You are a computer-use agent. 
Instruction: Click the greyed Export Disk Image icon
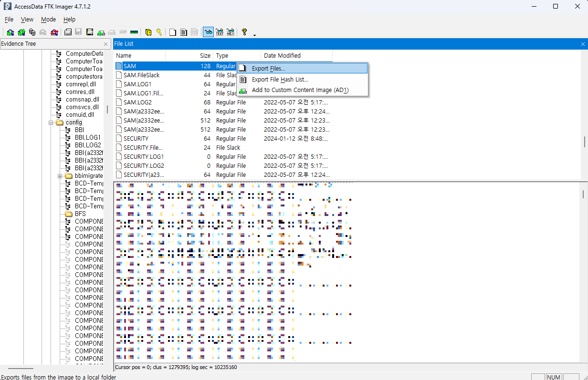point(78,32)
